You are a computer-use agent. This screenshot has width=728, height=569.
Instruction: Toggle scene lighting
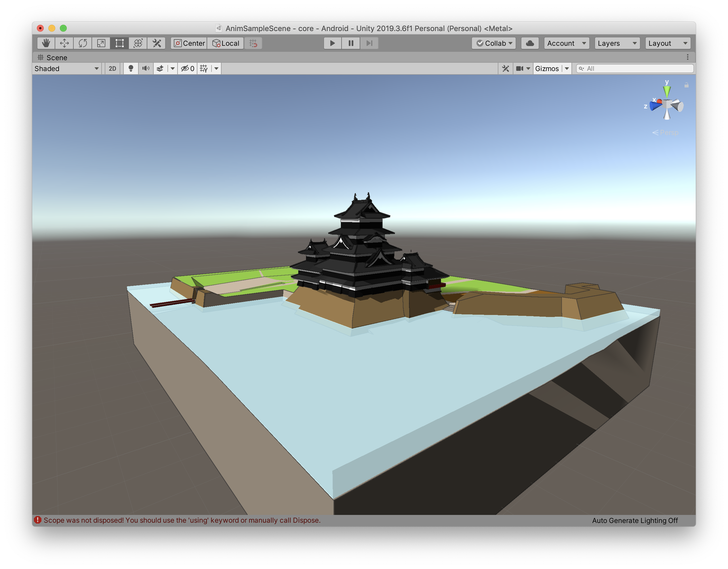(x=131, y=69)
